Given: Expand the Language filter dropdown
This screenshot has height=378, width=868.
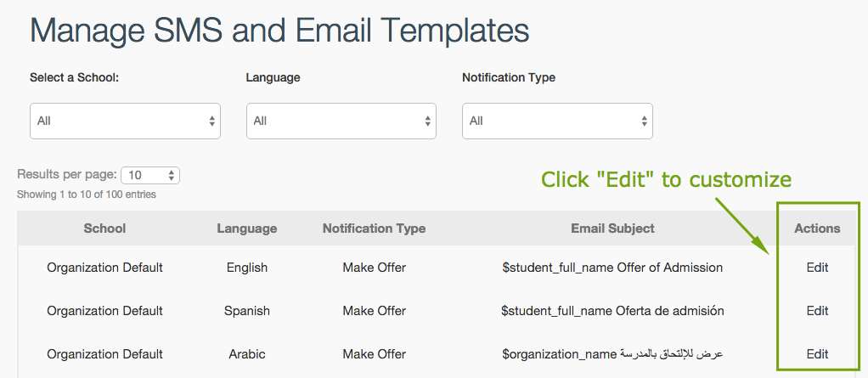Looking at the screenshot, I should tap(341, 121).
